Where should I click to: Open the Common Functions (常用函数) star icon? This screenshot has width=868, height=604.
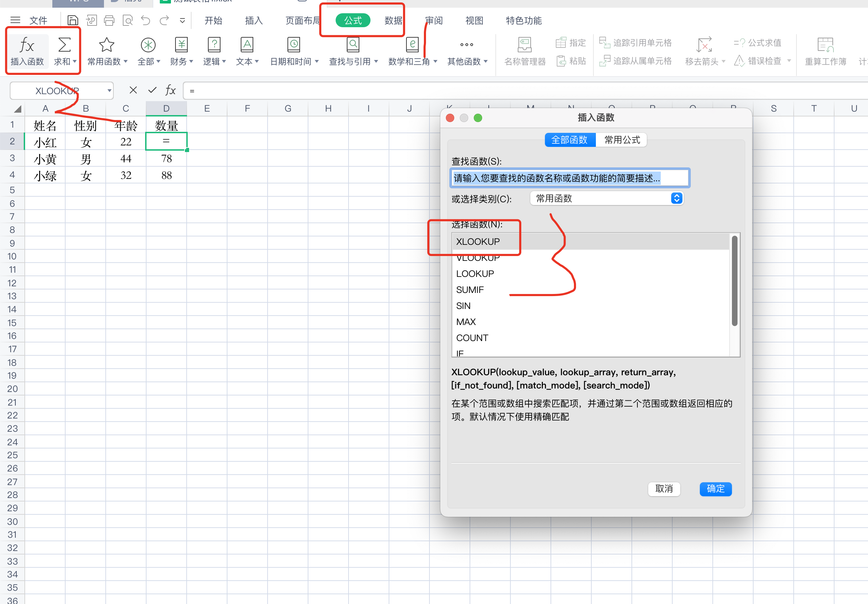pyautogui.click(x=107, y=45)
